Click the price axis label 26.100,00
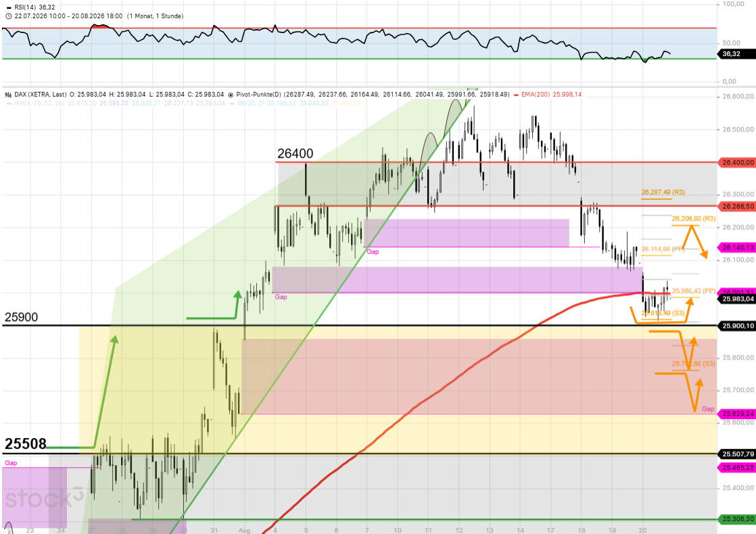The height and width of the screenshot is (534, 756). click(738, 260)
